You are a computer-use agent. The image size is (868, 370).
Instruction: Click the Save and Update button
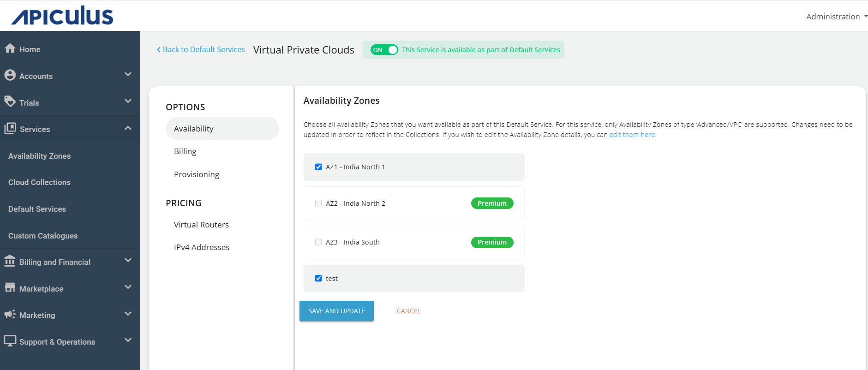(336, 311)
